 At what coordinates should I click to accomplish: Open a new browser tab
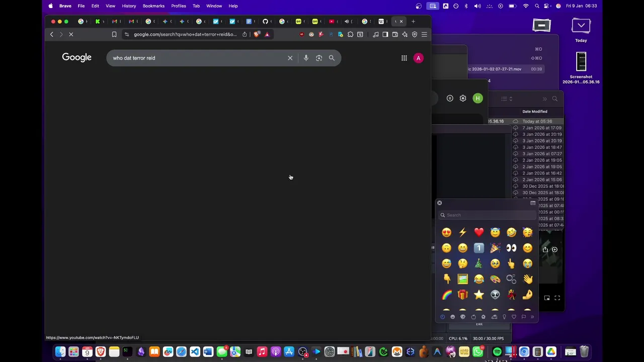(x=413, y=21)
